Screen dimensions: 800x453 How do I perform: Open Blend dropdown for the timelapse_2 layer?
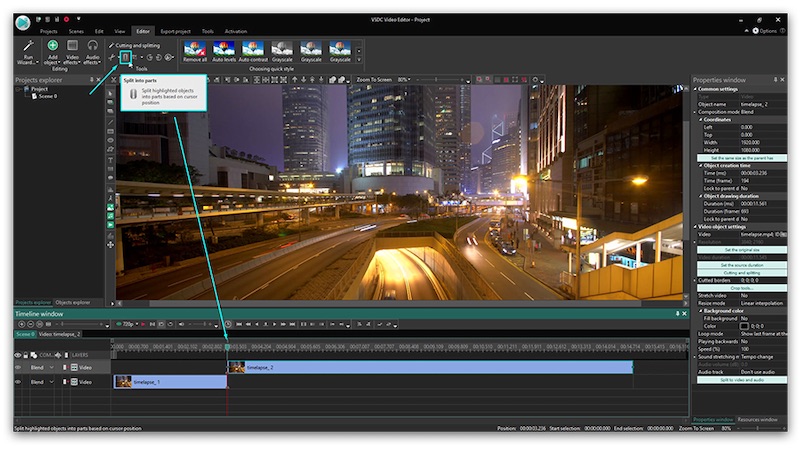52,367
